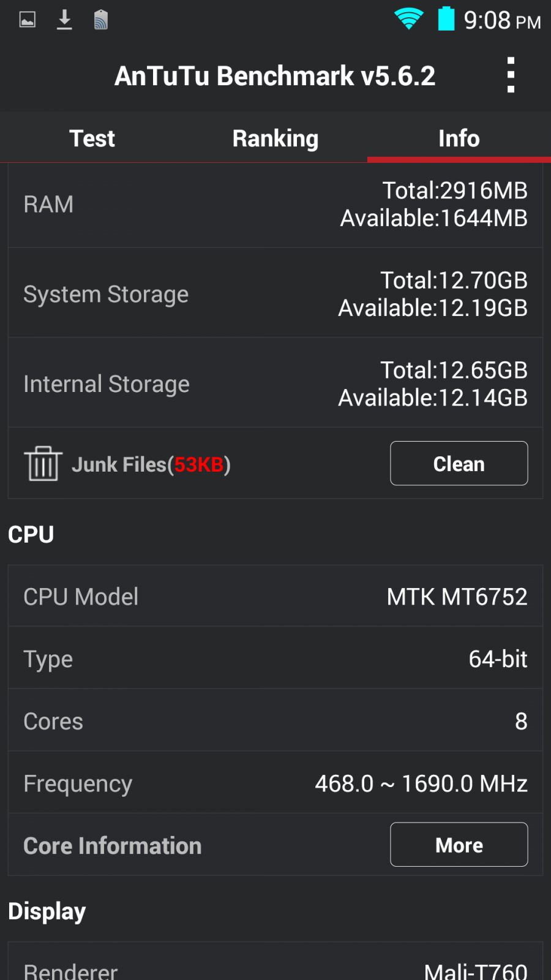This screenshot has width=551, height=980.
Task: Tap the Wi-Fi status icon
Action: coord(409,19)
